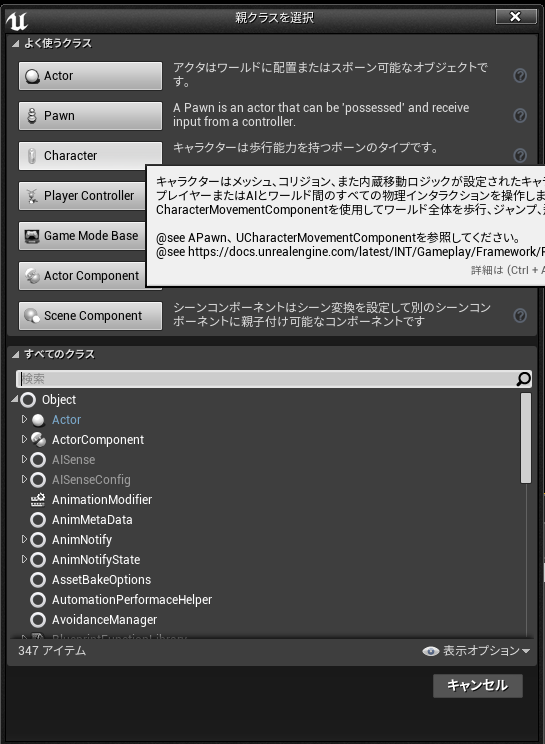Expand the AISenseConfig tree node

point(24,479)
